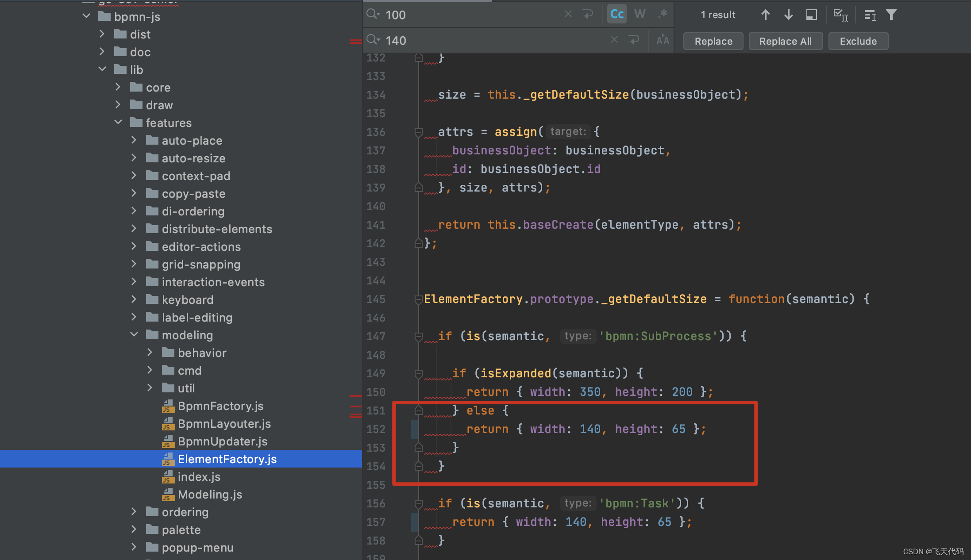The width and height of the screenshot is (971, 560).
Task: Click the Replace button
Action: click(713, 41)
